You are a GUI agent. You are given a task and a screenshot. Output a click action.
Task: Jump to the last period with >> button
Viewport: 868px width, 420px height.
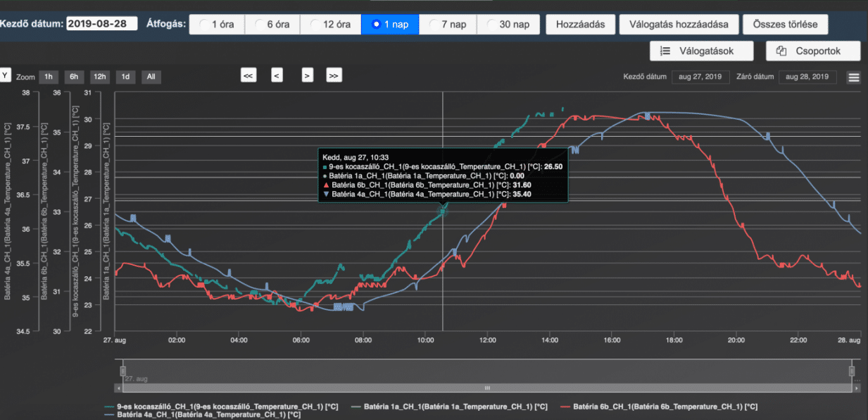(x=334, y=75)
